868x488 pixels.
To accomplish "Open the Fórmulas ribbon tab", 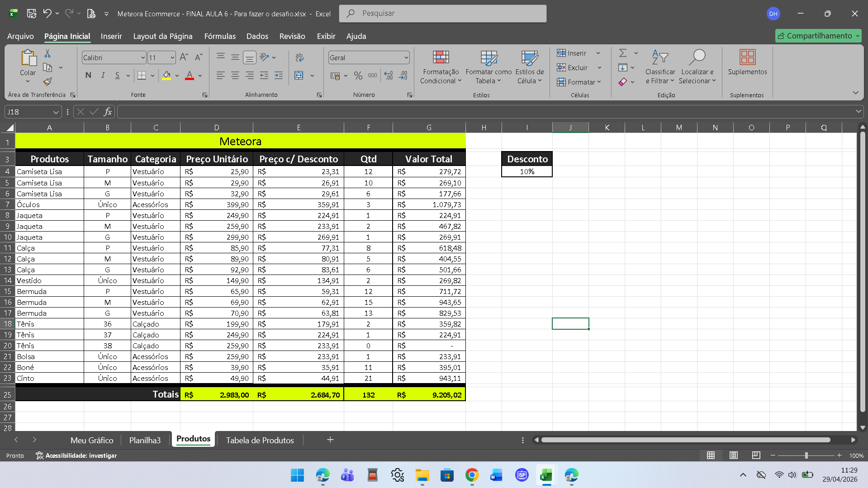I will (x=220, y=36).
